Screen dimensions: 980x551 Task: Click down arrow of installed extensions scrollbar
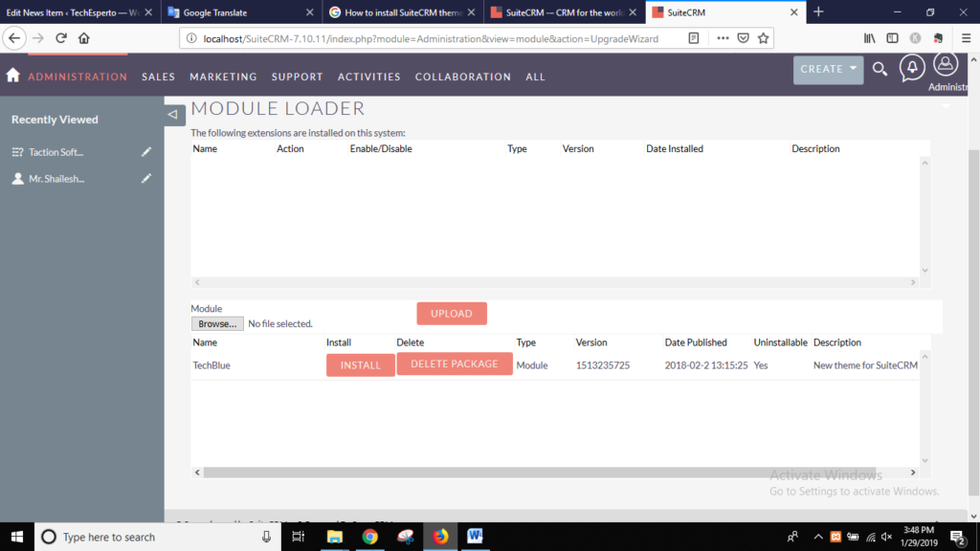coord(925,271)
